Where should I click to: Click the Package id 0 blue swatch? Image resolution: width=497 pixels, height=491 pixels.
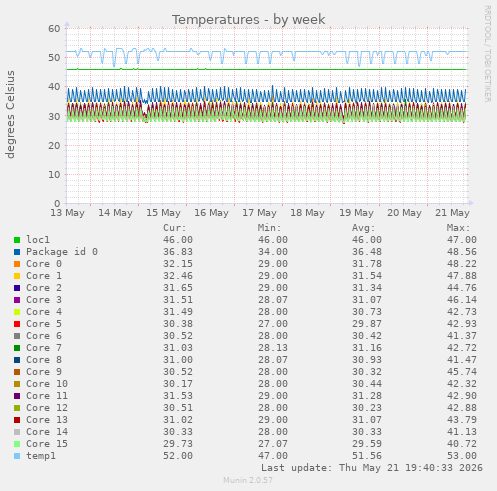(17, 252)
